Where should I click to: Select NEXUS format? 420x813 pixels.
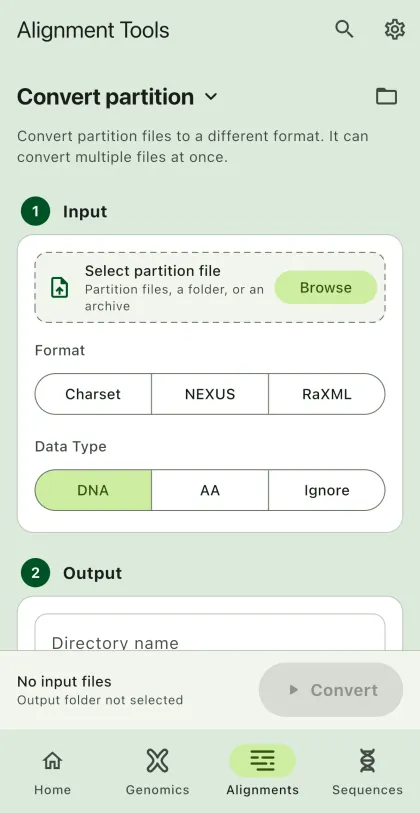(x=210, y=394)
